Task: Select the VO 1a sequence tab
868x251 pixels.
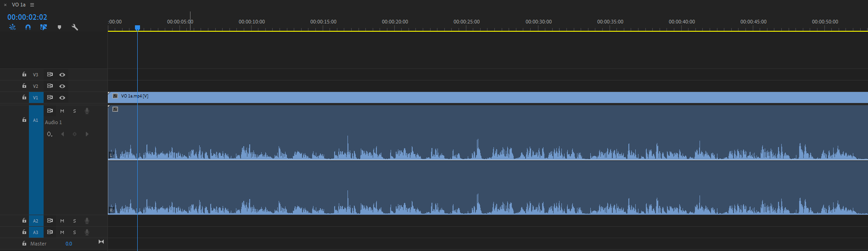Action: pos(19,5)
